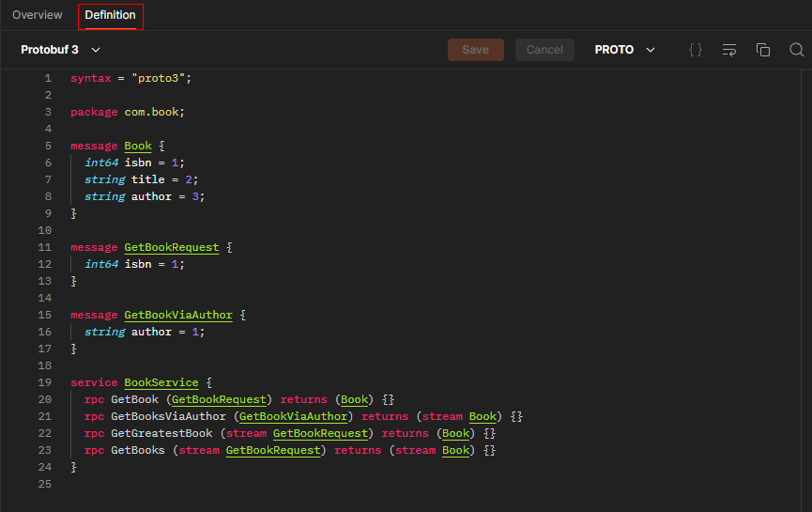
Task: Click line number 10 in the gutter
Action: click(44, 230)
